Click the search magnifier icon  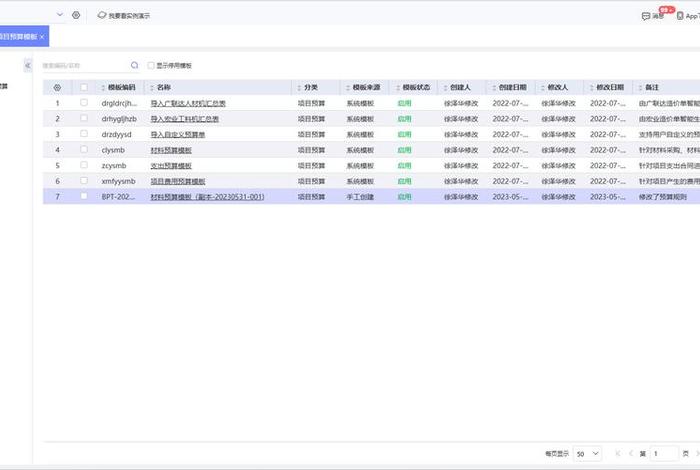tap(135, 65)
